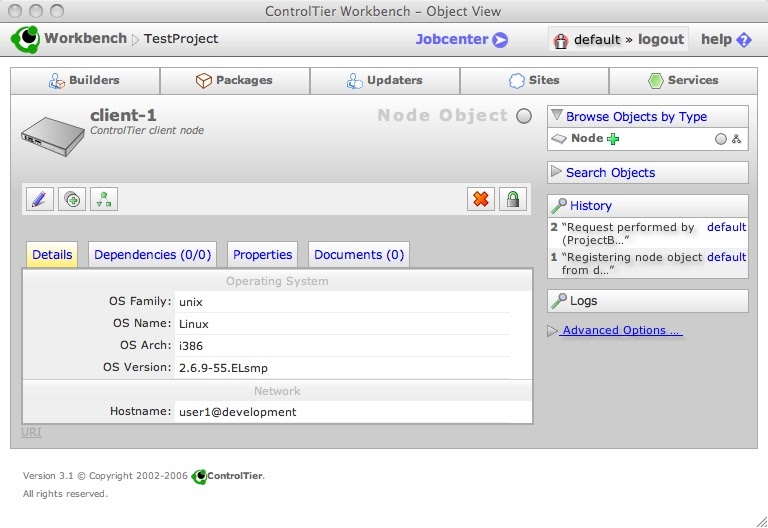The image size is (768, 528).
Task: Collapse Browse Objects by Type triangle
Action: [x=556, y=115]
